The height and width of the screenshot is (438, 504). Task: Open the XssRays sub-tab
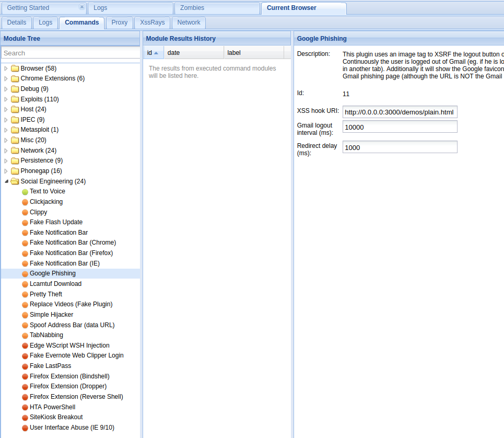(x=152, y=22)
